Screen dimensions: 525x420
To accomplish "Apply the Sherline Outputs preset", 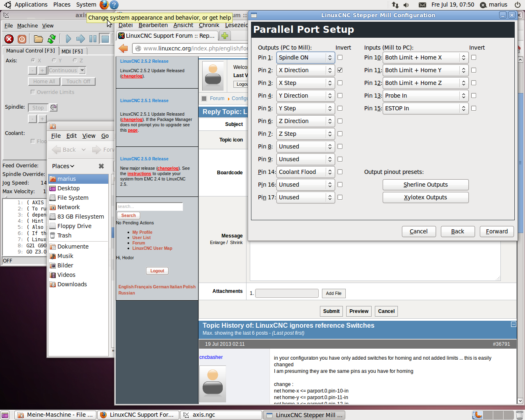I will [x=425, y=185].
